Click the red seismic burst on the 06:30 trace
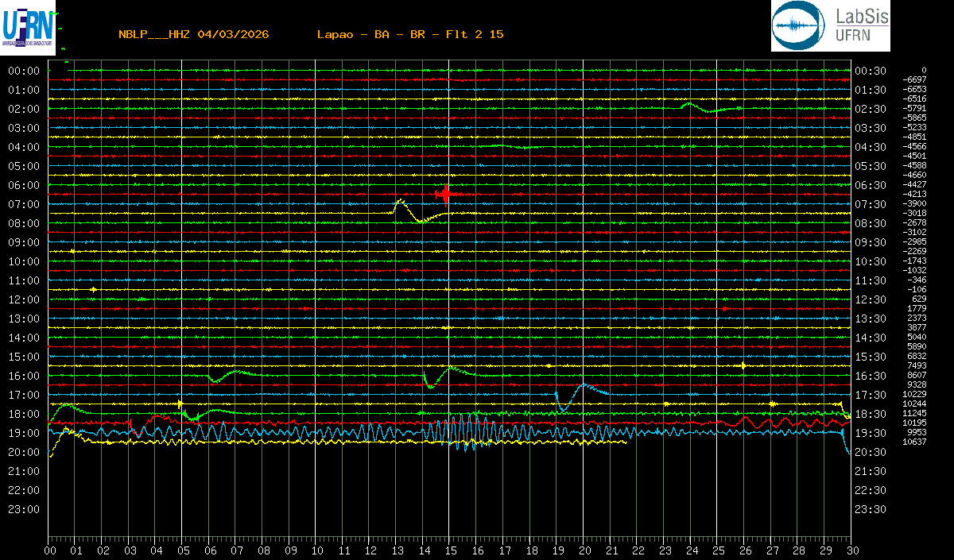Image resolution: width=954 pixels, height=560 pixels. pos(445,194)
